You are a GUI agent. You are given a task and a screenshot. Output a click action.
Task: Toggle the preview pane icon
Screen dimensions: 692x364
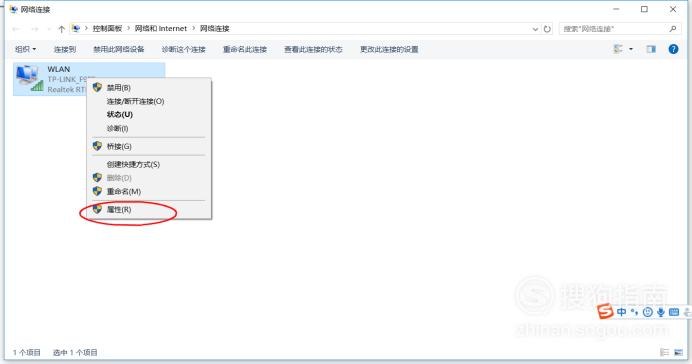[651, 49]
